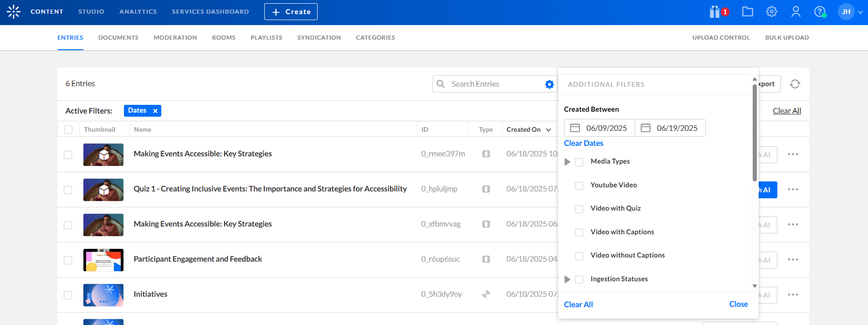Click the search magnifier icon
Screen dimensions: 868x325
click(441, 84)
